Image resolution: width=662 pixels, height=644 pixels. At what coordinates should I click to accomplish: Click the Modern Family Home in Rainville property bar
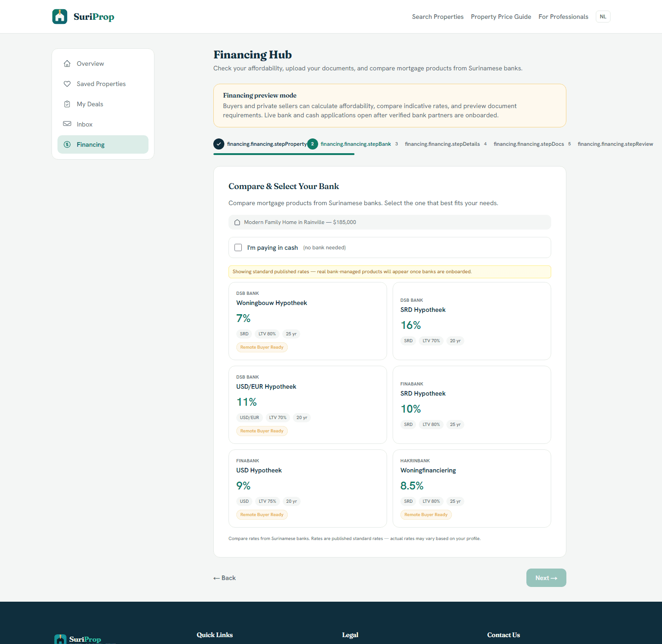coord(390,222)
